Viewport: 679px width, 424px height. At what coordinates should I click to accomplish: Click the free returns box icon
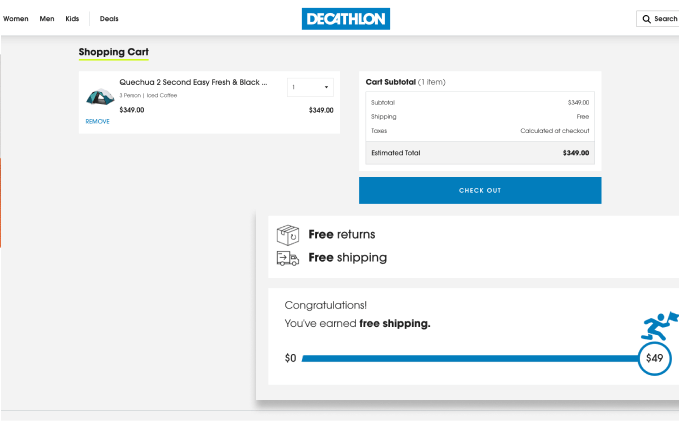[x=288, y=235]
